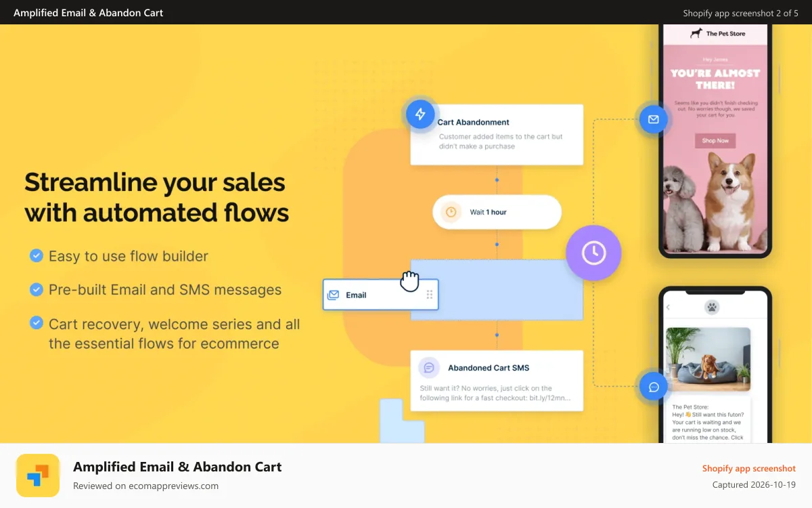Screen dimensions: 812x508
Task: Click the checkmark beside Pre-built Email and SMS messages
Action: point(37,289)
